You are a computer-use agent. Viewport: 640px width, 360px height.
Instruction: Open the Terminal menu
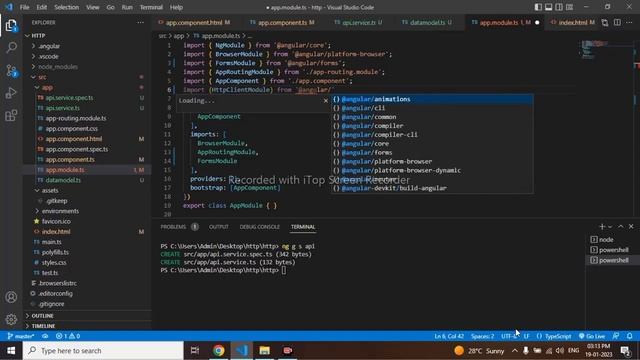[151, 7]
